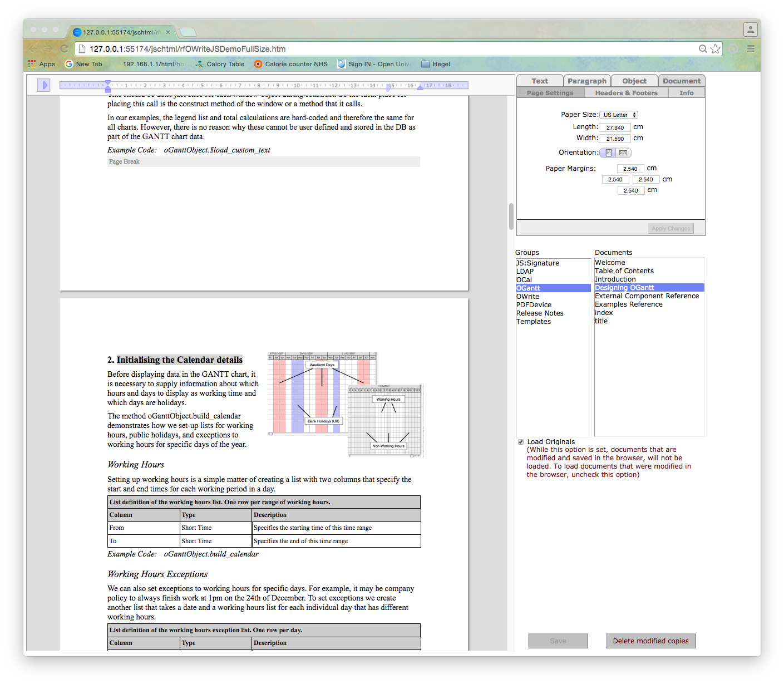Click the bottom paper margin field
This screenshot has height=684, width=784.
(x=631, y=190)
